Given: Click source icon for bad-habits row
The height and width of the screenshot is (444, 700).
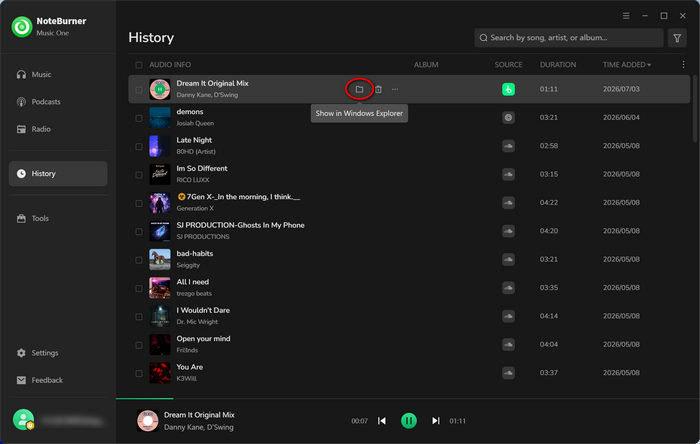Looking at the screenshot, I should click(x=508, y=259).
